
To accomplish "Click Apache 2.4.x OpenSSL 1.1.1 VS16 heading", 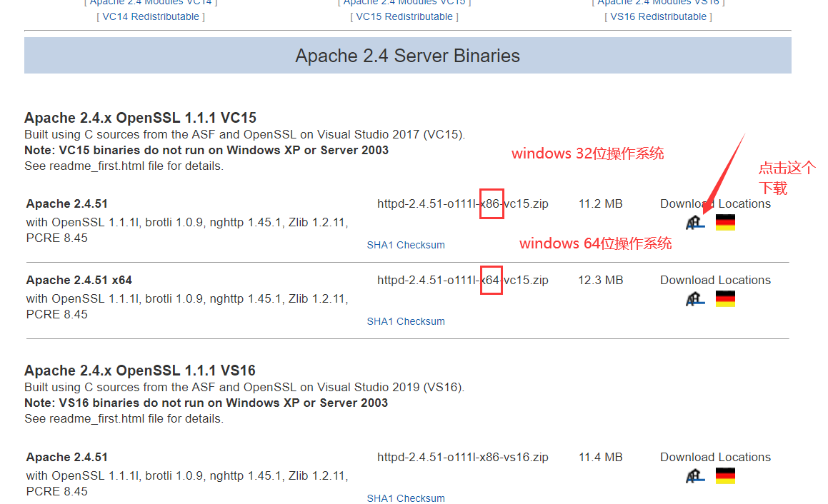I will click(x=140, y=371).
